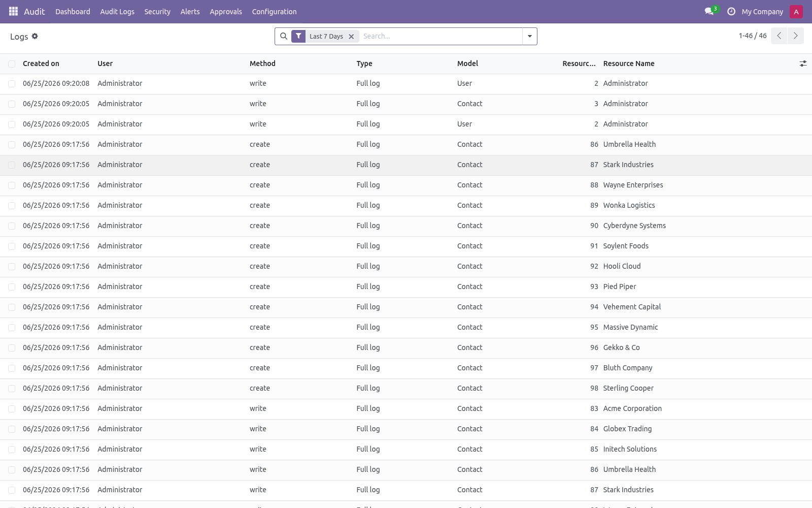Image resolution: width=812 pixels, height=508 pixels.
Task: Sort by the Created on column
Action: [x=41, y=63]
